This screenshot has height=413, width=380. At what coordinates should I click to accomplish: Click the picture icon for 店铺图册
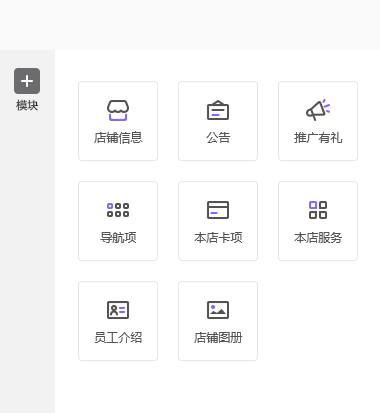218,310
